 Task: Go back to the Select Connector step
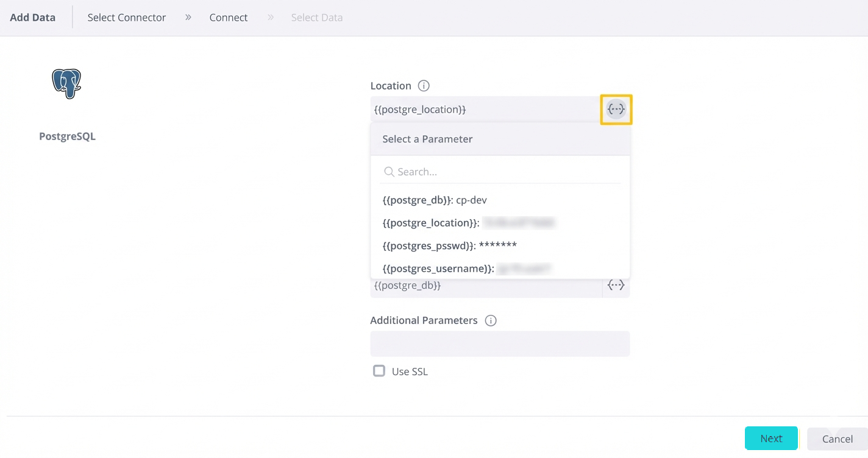(x=126, y=18)
